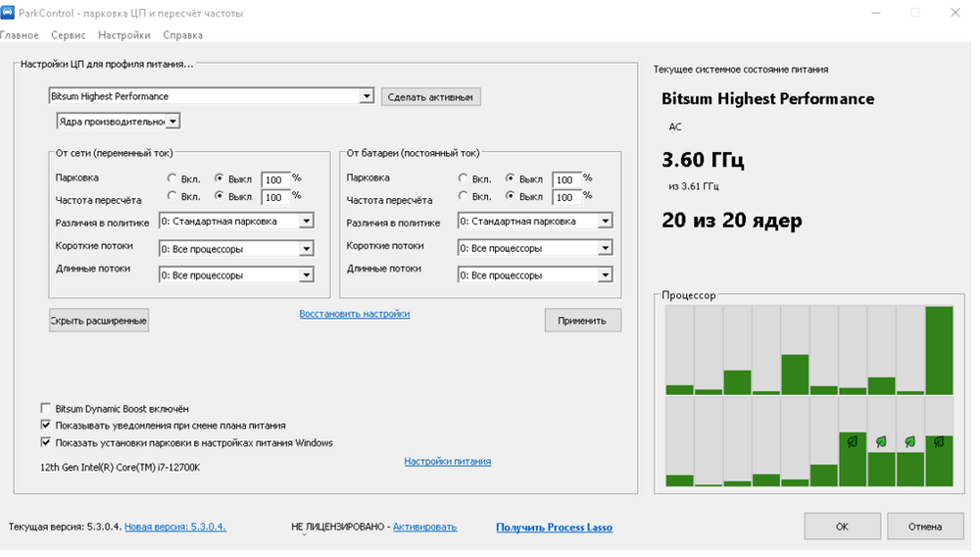The height and width of the screenshot is (557, 980).
Task: Click the Bitsum Highest Performance current plan heading
Action: (x=768, y=99)
